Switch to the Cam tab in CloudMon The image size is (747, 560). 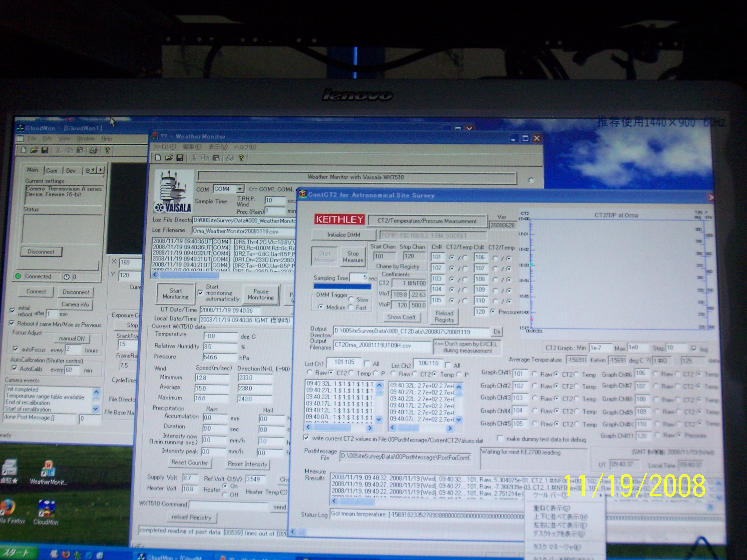52,171
